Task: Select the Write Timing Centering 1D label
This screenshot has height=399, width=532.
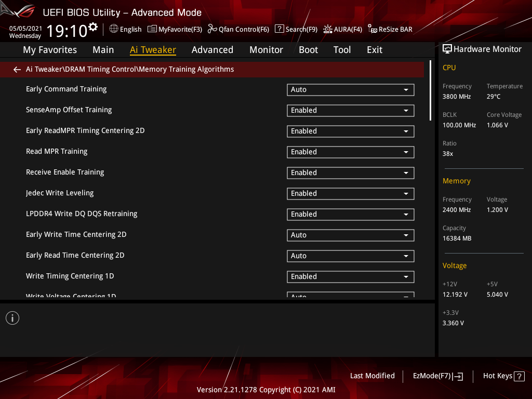Action: (70, 276)
